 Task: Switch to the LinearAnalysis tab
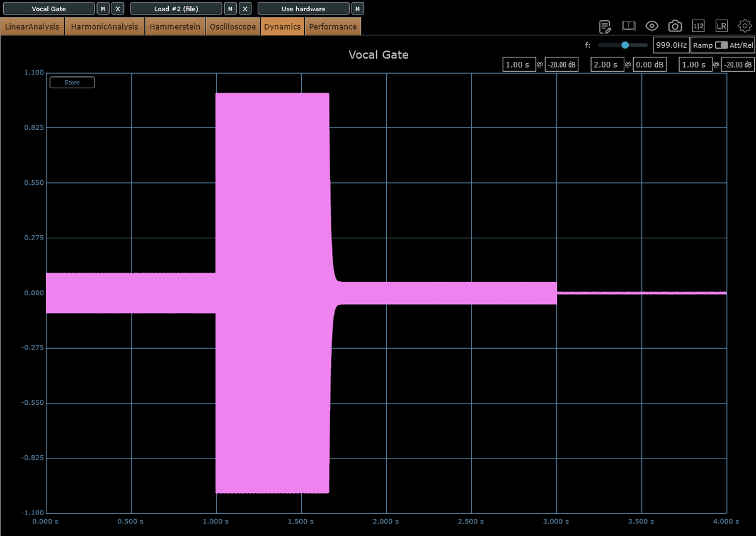click(x=32, y=26)
